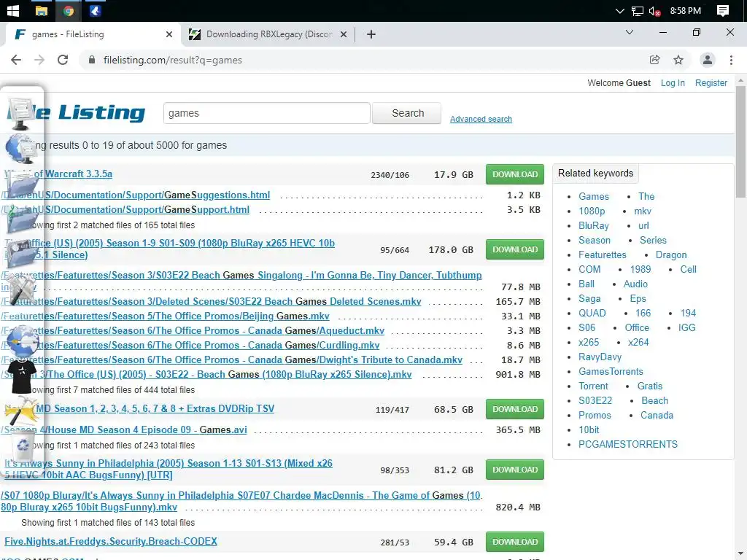Open Chrome's three-dot menu
The width and height of the screenshot is (747, 560).
pyautogui.click(x=731, y=60)
